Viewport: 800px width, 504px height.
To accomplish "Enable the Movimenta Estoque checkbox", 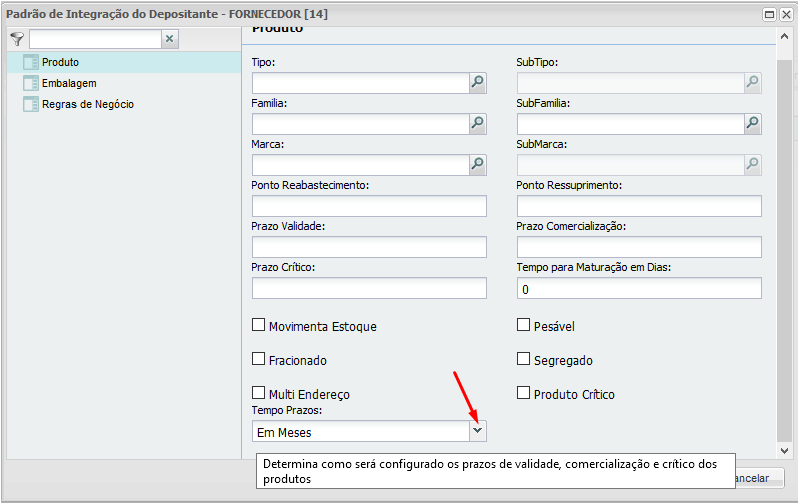I will pyautogui.click(x=259, y=325).
